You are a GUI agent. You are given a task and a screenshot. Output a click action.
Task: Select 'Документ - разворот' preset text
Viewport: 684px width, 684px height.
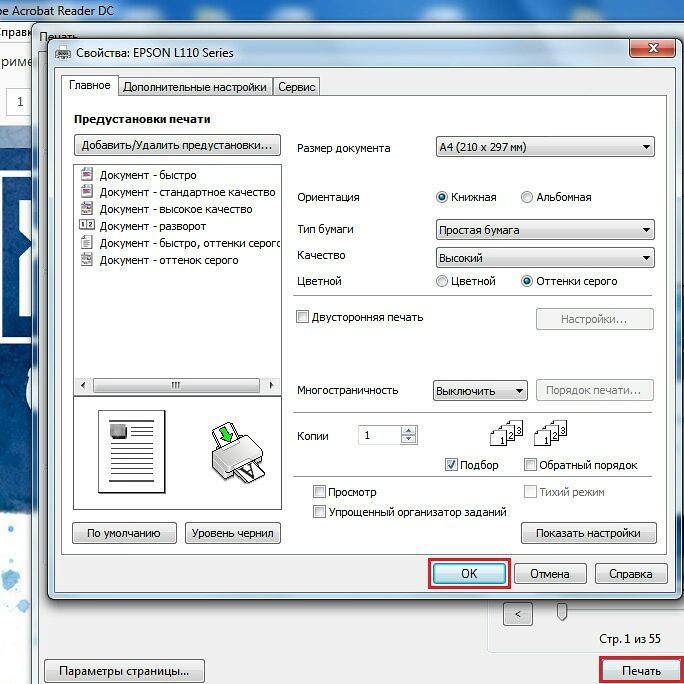[153, 226]
